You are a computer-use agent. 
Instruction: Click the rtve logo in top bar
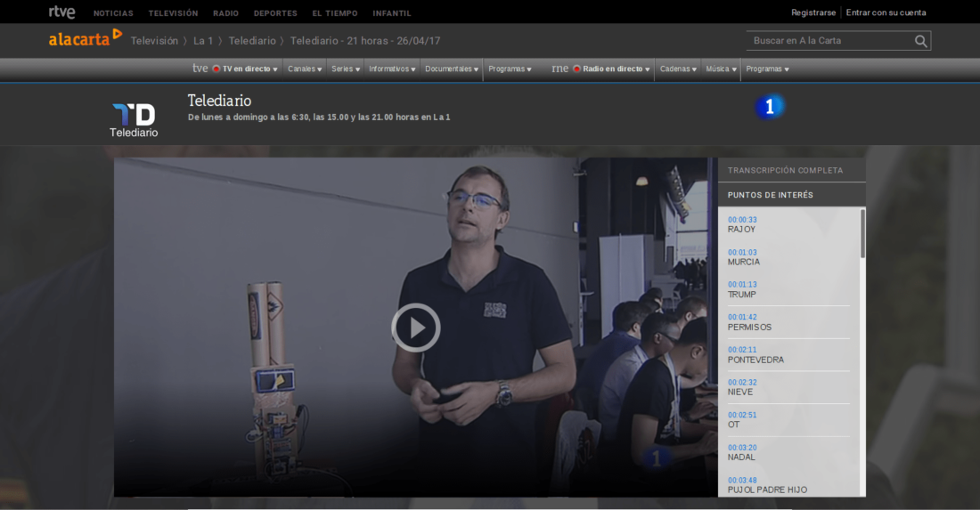click(x=61, y=12)
